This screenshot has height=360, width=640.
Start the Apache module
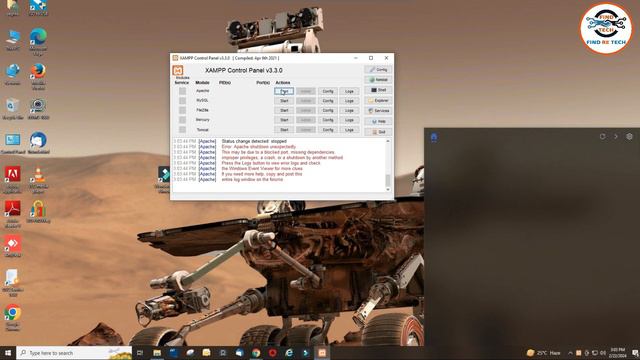point(284,91)
